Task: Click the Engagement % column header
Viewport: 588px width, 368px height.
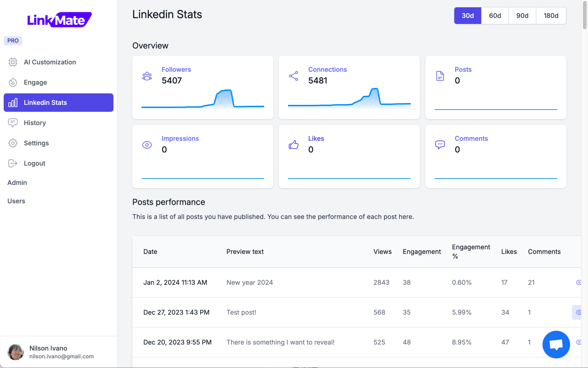Action: pyautogui.click(x=471, y=252)
